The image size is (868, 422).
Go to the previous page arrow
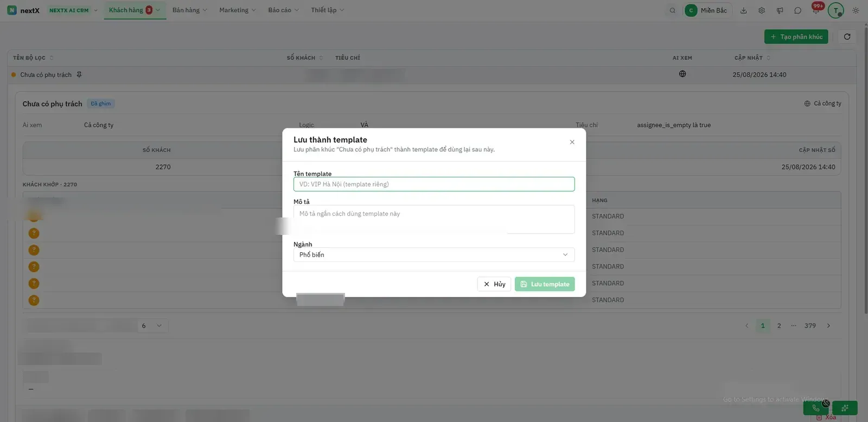[747, 326]
